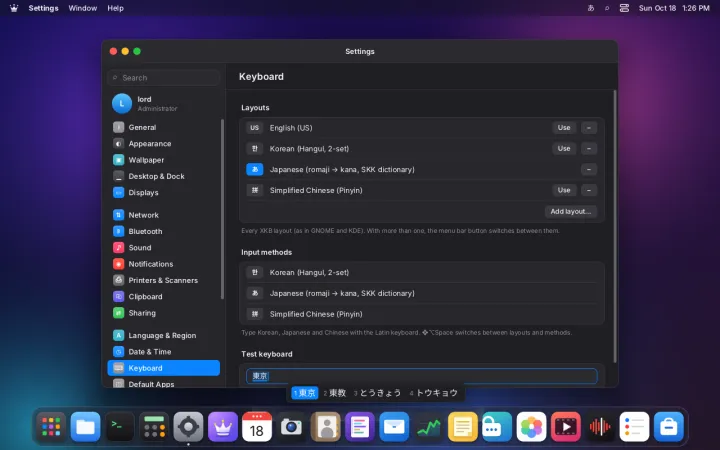Use the English (US) layout
Image resolution: width=720 pixels, height=450 pixels.
click(564, 128)
